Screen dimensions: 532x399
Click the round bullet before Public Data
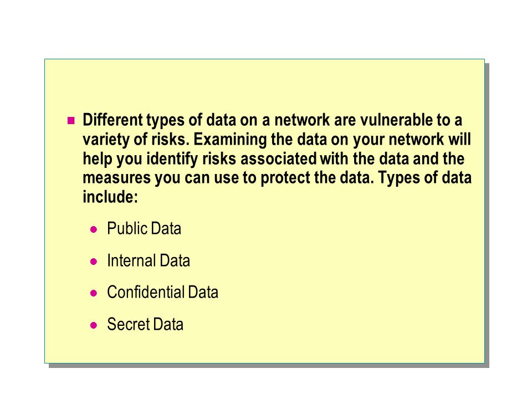tap(94, 229)
